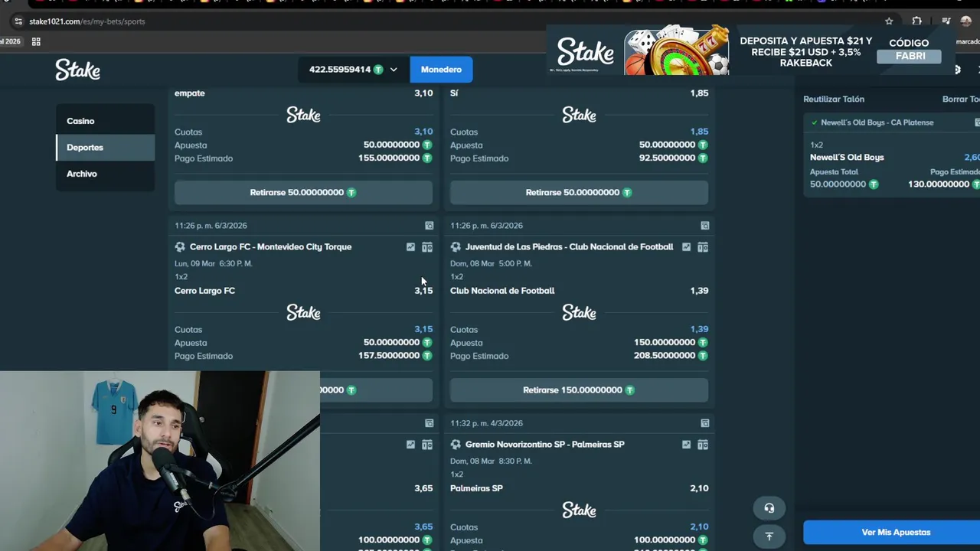
Task: Click Palmeiras SP selection text
Action: point(476,488)
